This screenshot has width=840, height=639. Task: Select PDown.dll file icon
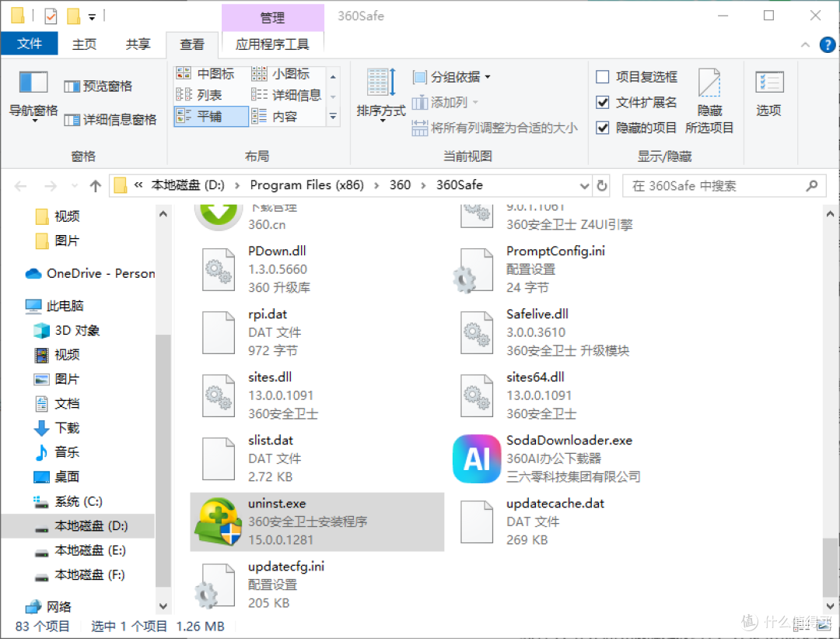click(x=218, y=269)
